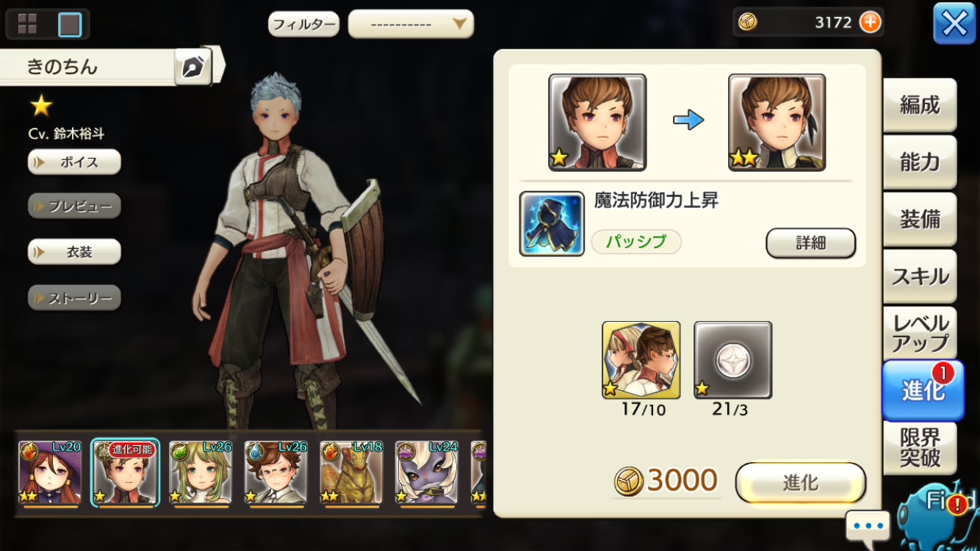Switch to grid view layout icon

[x=27, y=24]
